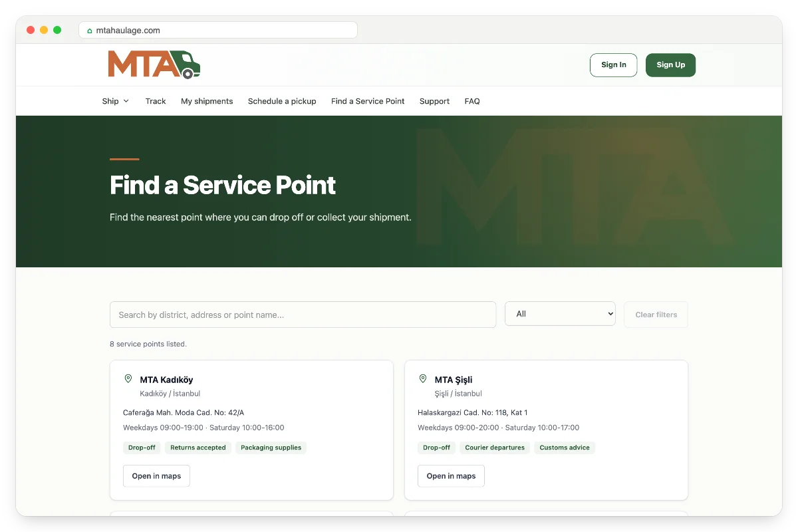Open the All filter dropdown

pyautogui.click(x=560, y=314)
